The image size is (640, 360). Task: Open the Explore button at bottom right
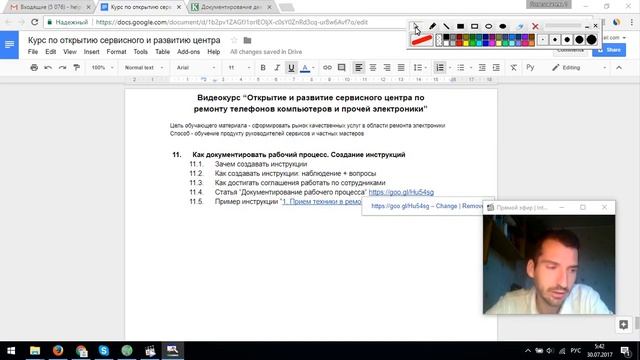tap(623, 324)
